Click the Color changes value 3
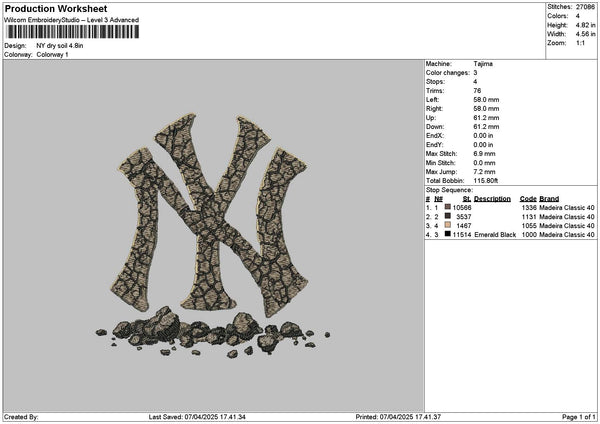This screenshot has height=424, width=600. point(475,73)
